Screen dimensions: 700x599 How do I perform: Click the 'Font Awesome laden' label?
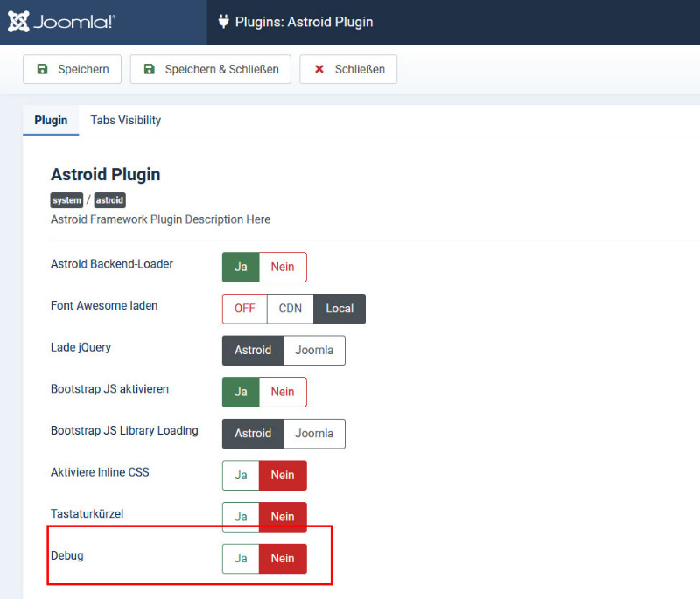point(104,305)
